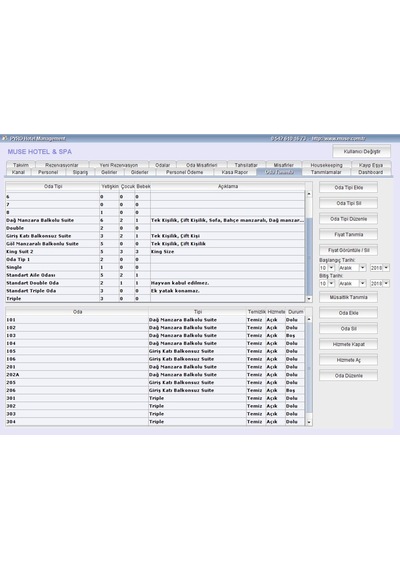Select the King Suit 2 room type row
The image size is (400, 570).
(x=155, y=252)
